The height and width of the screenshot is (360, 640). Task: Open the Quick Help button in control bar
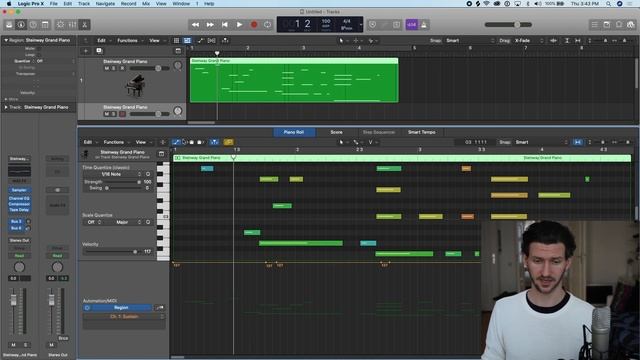[33, 25]
